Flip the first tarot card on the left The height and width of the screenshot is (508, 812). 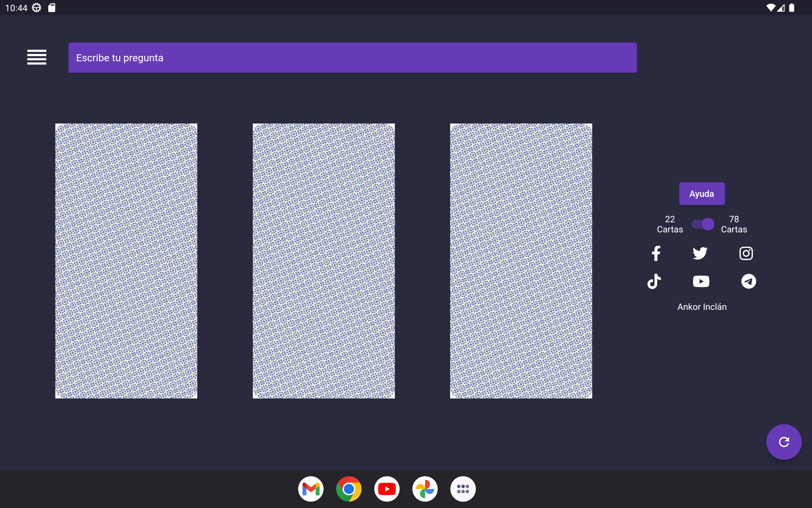tap(126, 261)
